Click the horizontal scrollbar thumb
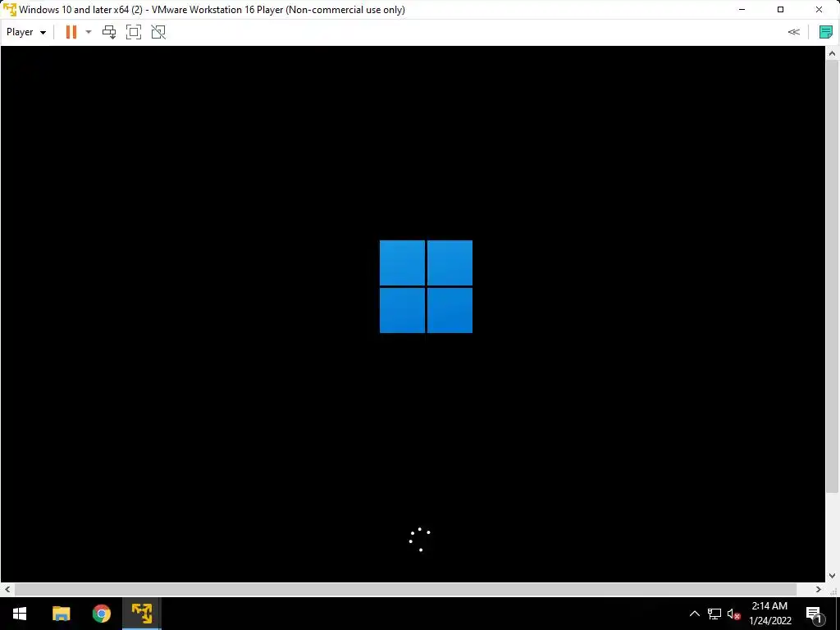This screenshot has width=840, height=630. (405, 589)
